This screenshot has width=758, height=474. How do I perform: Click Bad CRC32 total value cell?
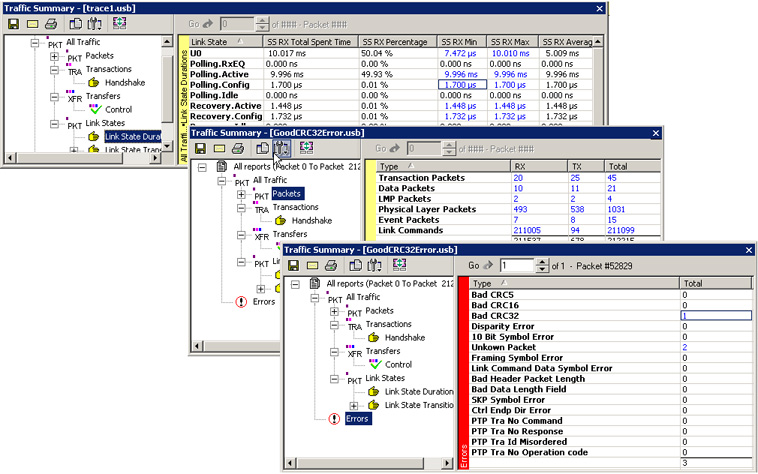pos(714,316)
